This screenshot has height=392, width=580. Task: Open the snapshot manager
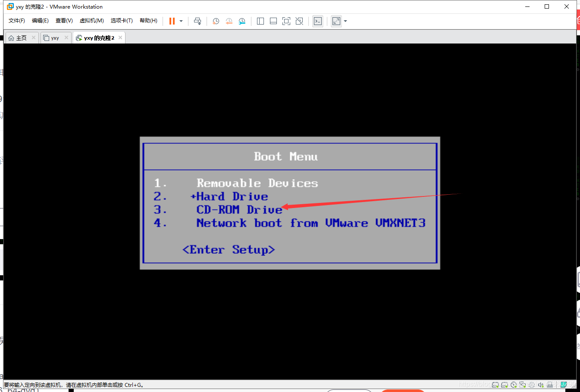(x=242, y=21)
